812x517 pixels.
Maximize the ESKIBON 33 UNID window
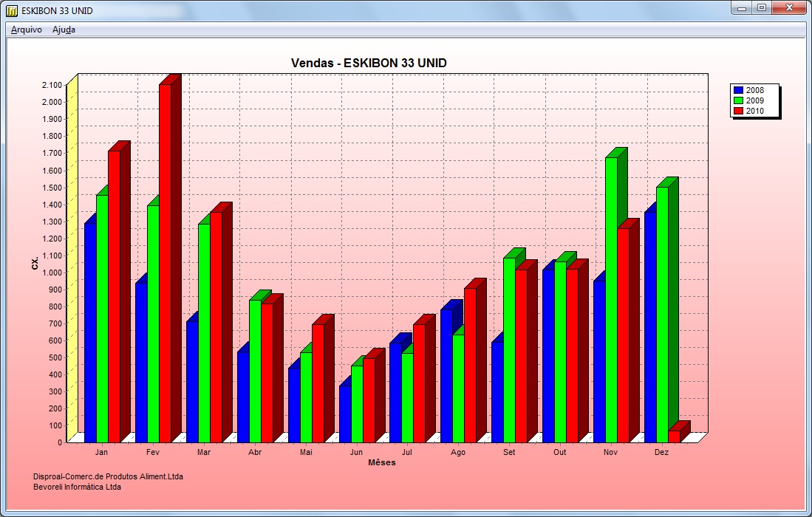click(762, 8)
